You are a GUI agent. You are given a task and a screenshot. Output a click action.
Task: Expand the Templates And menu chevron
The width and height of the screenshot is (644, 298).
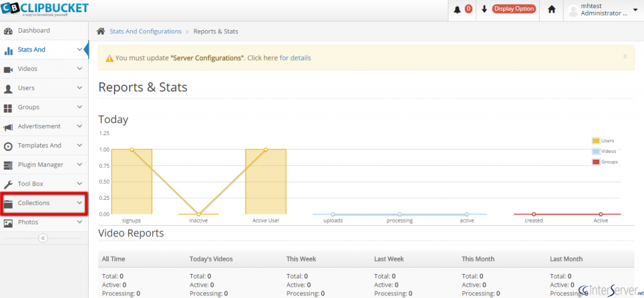(x=80, y=145)
